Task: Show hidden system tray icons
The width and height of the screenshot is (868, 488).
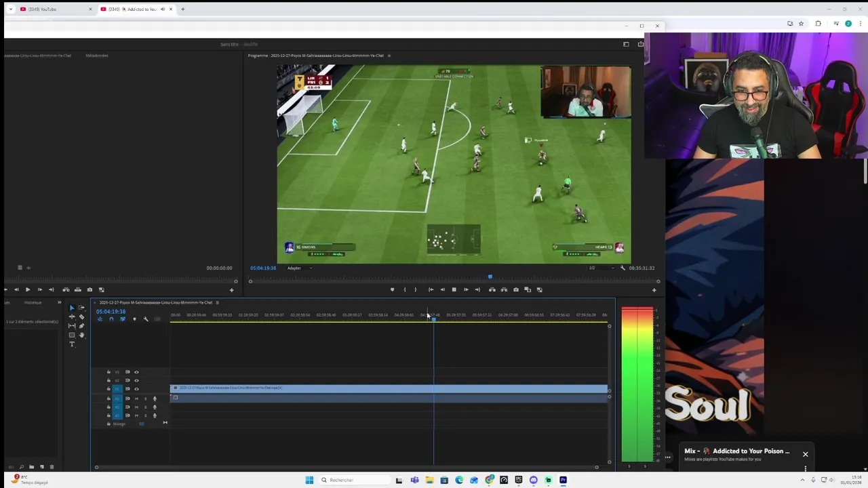Action: [x=802, y=480]
